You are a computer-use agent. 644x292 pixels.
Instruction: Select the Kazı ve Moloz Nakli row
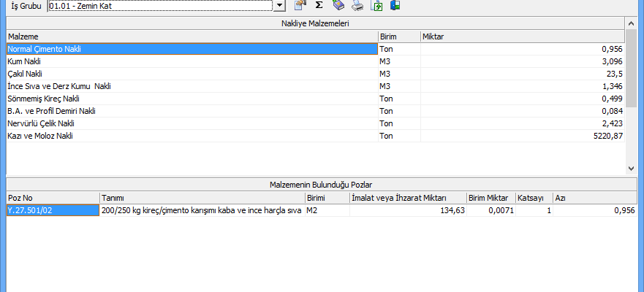[x=192, y=136]
